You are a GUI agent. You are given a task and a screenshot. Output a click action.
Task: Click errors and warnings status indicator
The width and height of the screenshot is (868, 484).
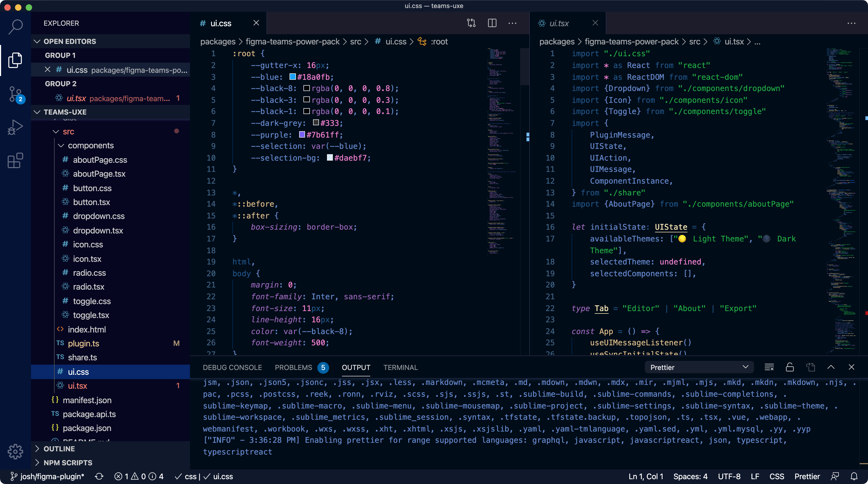tap(139, 476)
